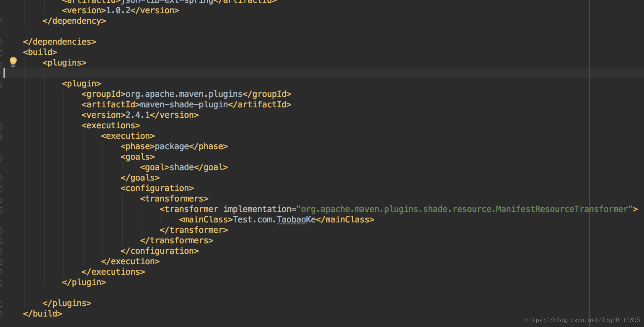Click the org.apache.maven.plugins groupId value
This screenshot has width=644, height=327.
pos(184,94)
